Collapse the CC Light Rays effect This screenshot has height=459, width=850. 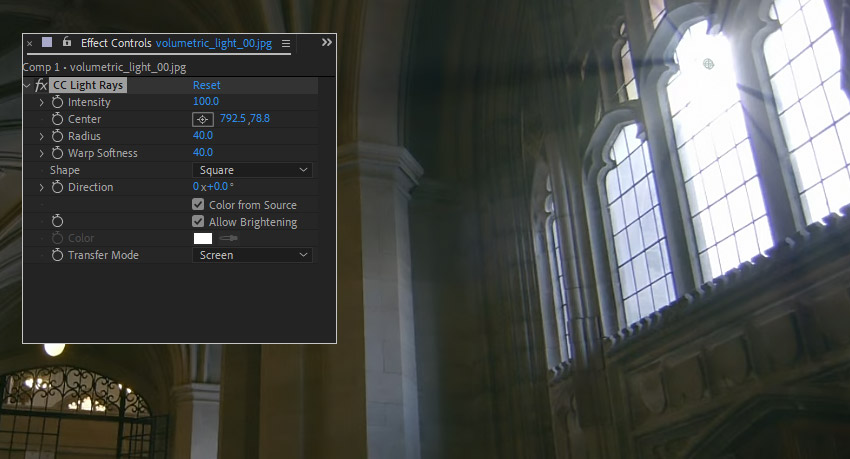[x=27, y=86]
